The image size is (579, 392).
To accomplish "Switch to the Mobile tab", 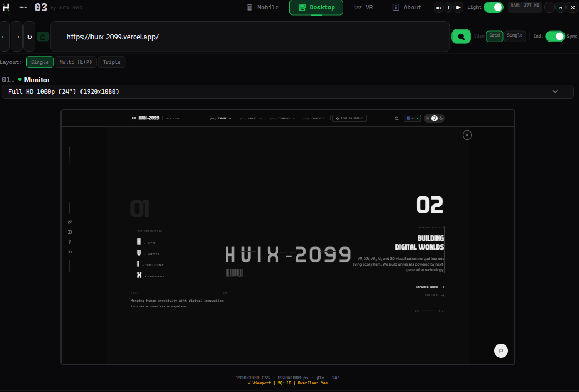I will 263,7.
